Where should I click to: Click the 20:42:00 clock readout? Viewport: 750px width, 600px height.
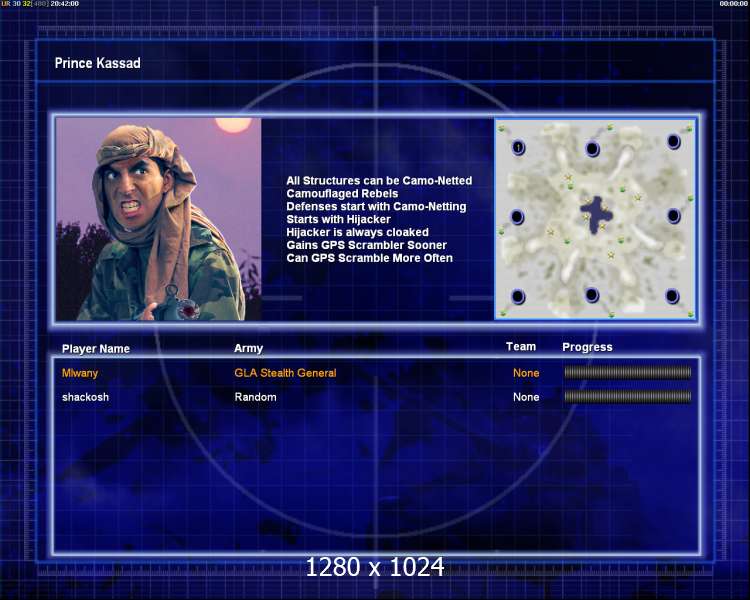[x=65, y=3]
